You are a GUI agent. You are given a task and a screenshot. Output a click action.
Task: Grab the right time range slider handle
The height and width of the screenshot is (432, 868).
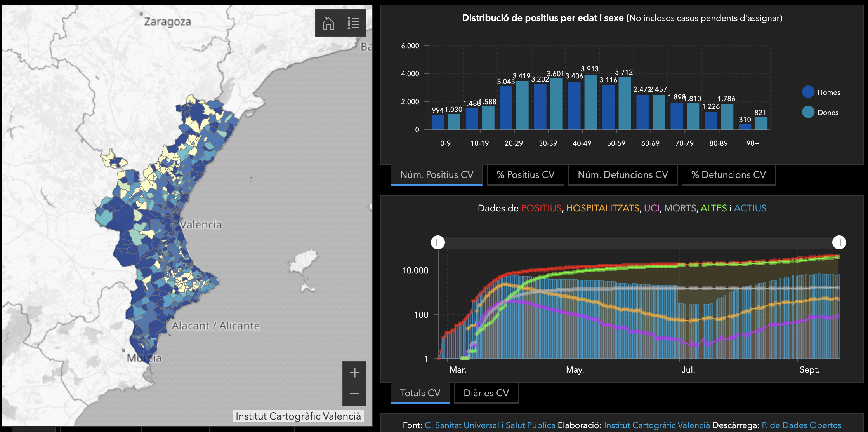pyautogui.click(x=839, y=242)
